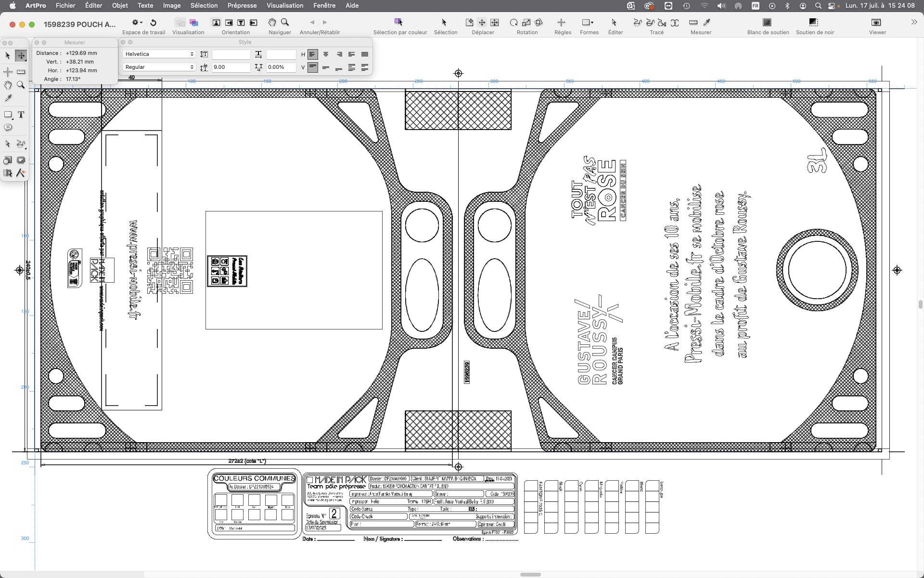This screenshot has height=578, width=924.
Task: Open the Fenêtre menu
Action: 324,5
